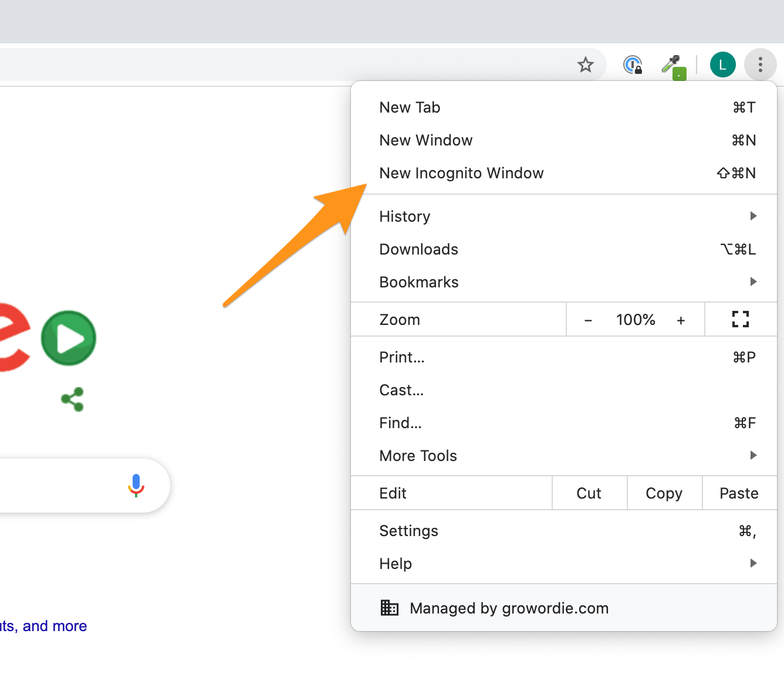Choose Settings in the Chrome menu
Viewport: 784px width, 688px height.
[408, 531]
